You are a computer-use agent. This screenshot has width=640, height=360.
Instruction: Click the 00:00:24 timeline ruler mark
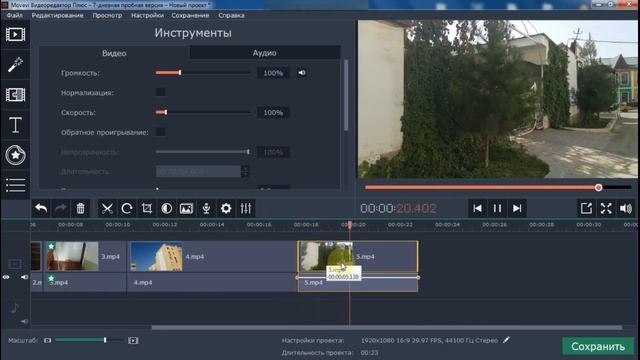tap(447, 224)
